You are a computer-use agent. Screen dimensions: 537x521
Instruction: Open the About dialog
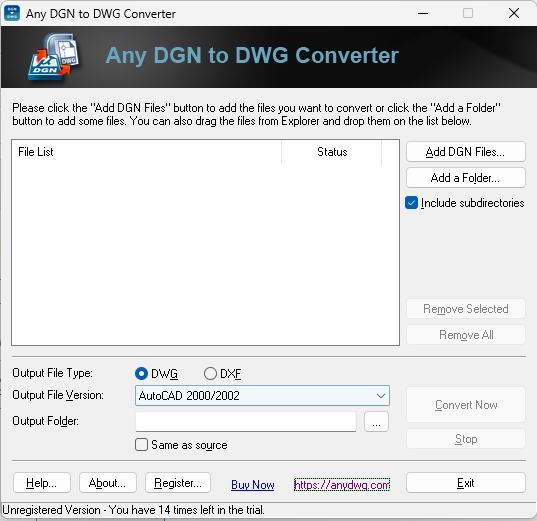pyautogui.click(x=108, y=483)
